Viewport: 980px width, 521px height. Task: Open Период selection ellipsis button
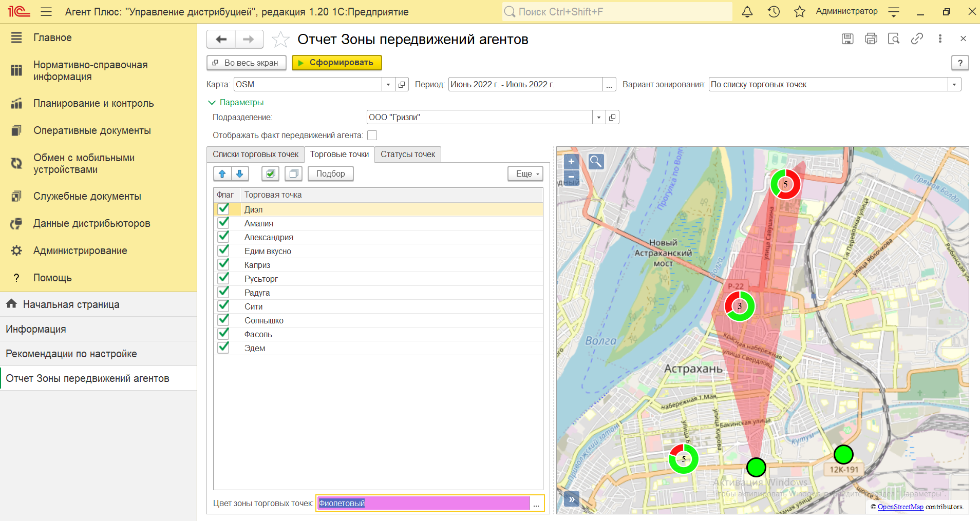(x=609, y=84)
